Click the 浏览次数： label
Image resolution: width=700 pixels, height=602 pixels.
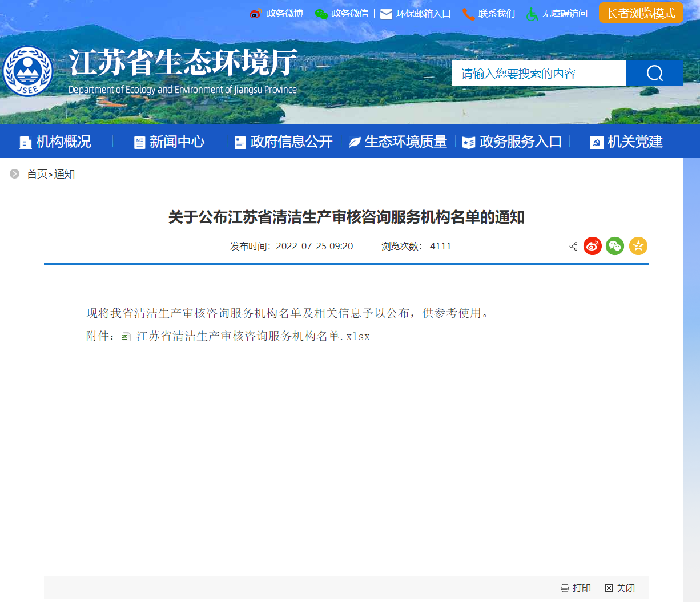pos(402,246)
